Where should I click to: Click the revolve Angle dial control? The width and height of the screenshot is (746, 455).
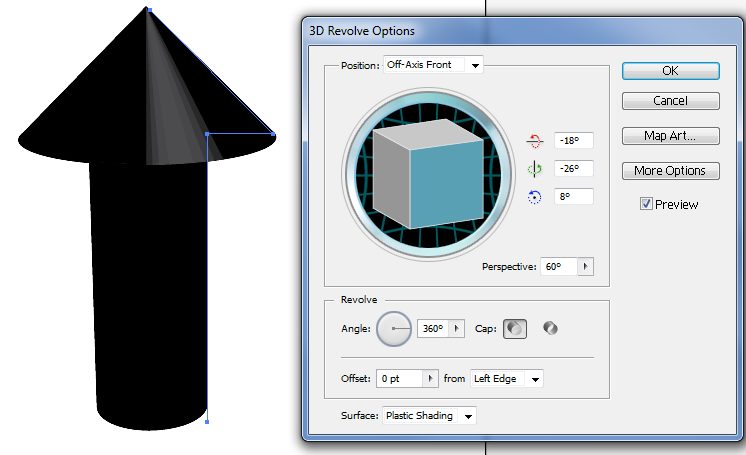point(394,328)
